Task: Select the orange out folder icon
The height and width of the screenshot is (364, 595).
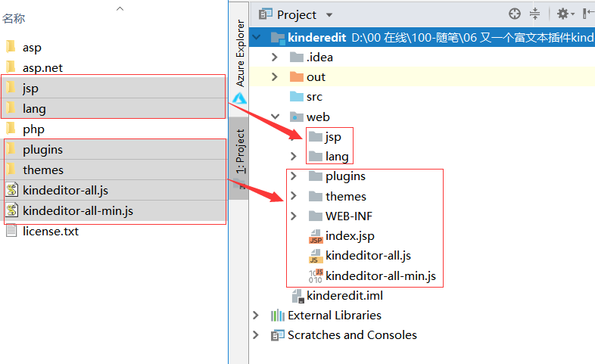Action: [297, 77]
